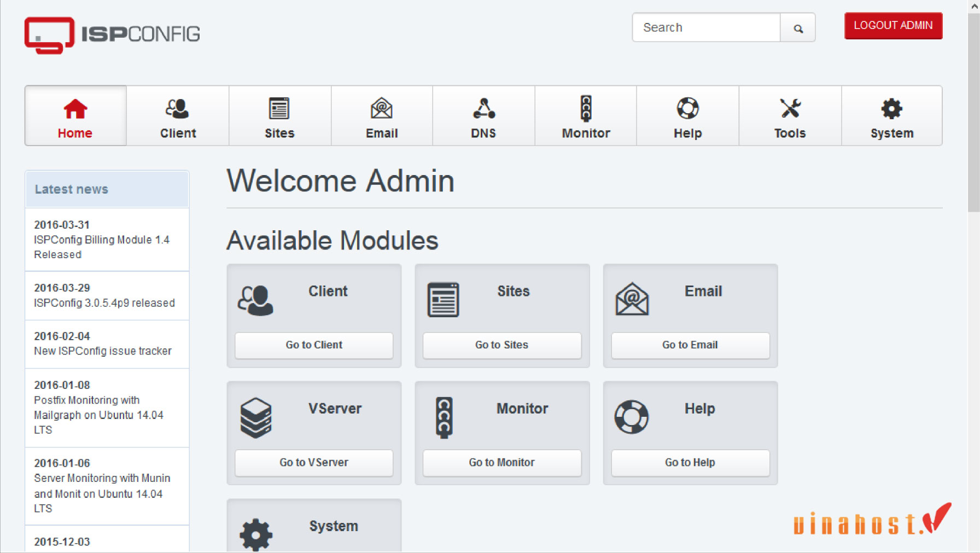Switch to the Sites tab label
980x553 pixels.
[279, 133]
